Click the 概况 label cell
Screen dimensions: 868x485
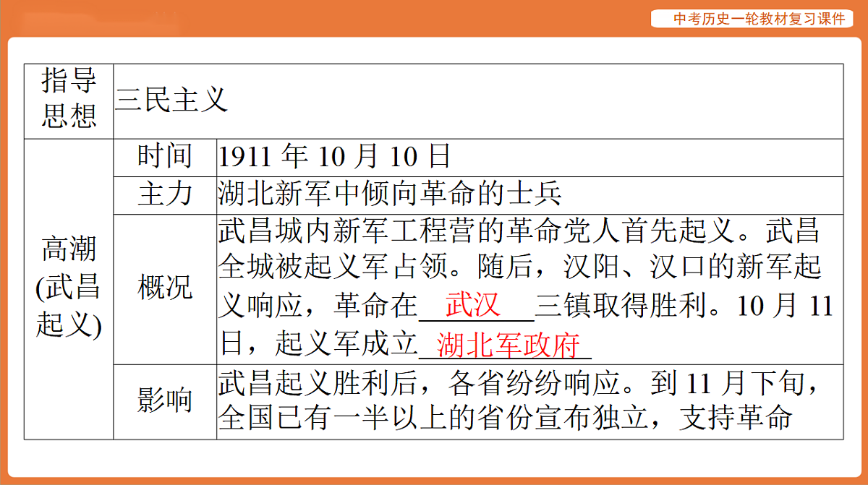tap(165, 289)
